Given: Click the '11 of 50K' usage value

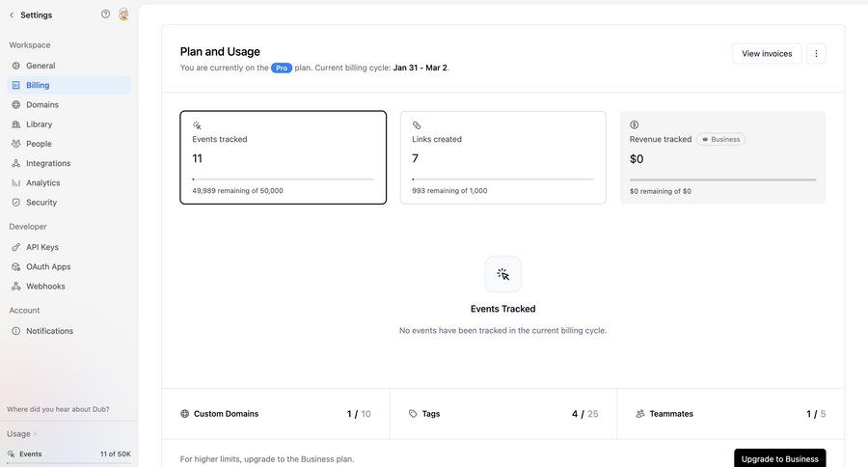Looking at the screenshot, I should [x=115, y=454].
